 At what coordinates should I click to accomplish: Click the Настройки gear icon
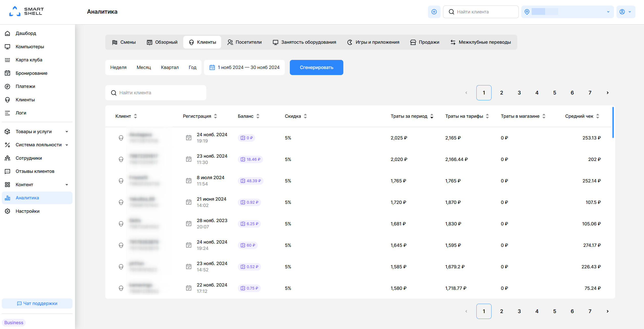[x=8, y=211]
